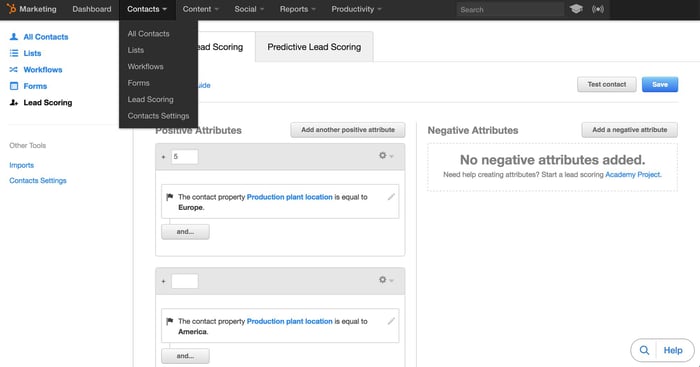
Task: Open All Contacts link in sidebar
Action: 46,37
